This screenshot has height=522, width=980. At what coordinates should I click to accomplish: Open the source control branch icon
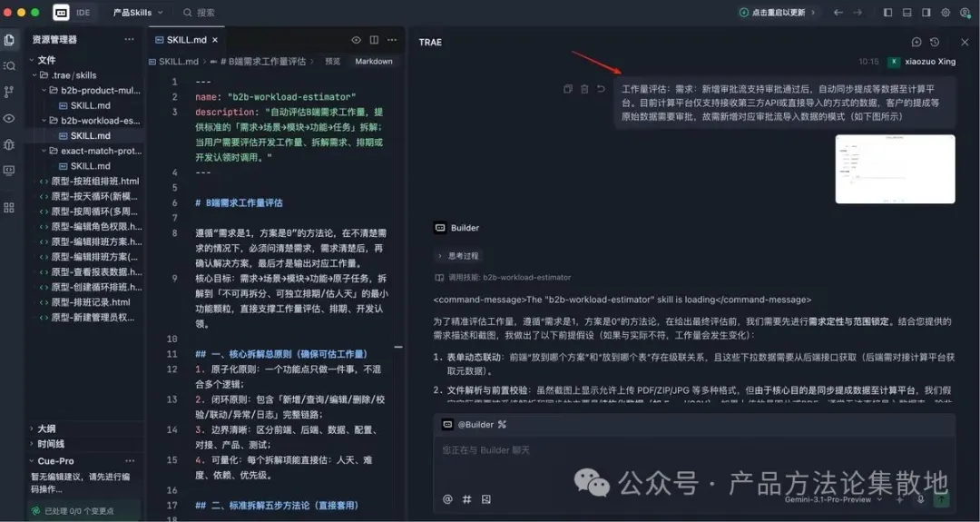pyautogui.click(x=9, y=92)
